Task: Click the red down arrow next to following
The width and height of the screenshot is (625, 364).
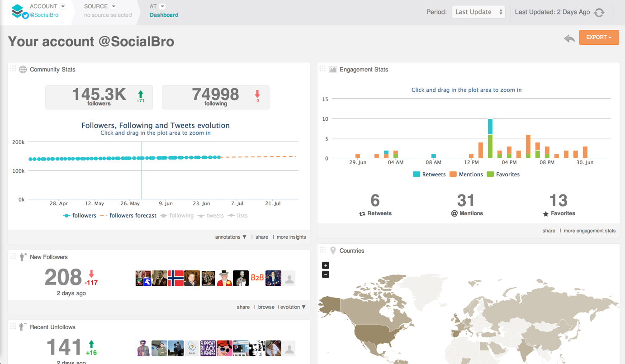Action: point(257,94)
